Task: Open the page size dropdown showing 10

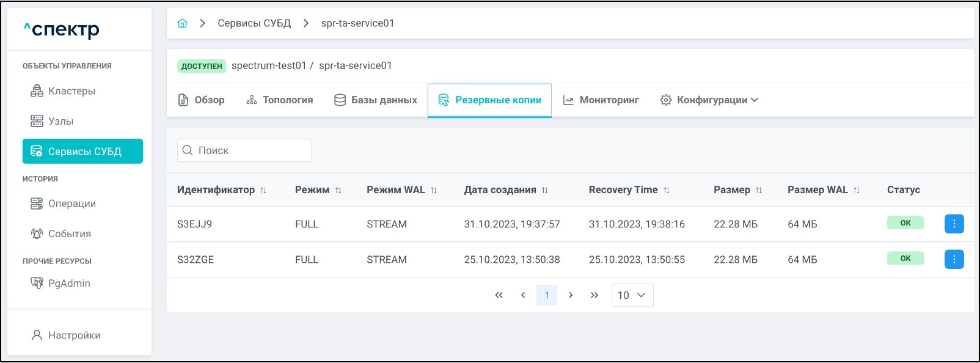Action: (x=632, y=295)
